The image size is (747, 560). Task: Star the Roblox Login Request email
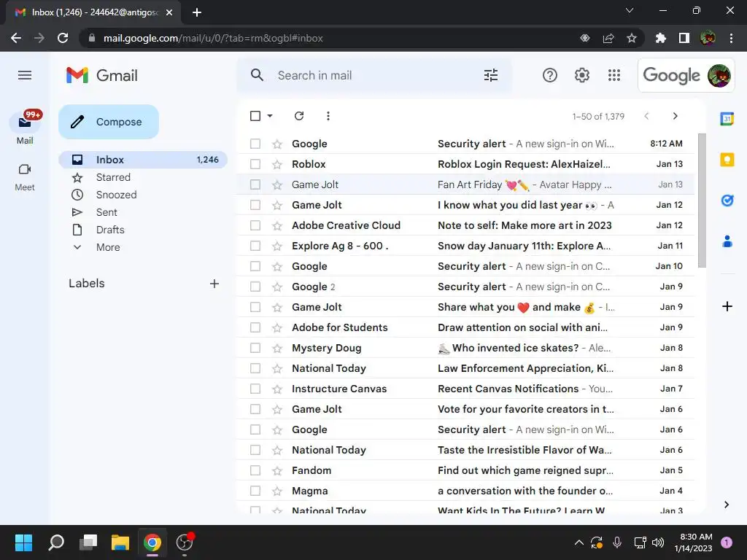(x=276, y=164)
